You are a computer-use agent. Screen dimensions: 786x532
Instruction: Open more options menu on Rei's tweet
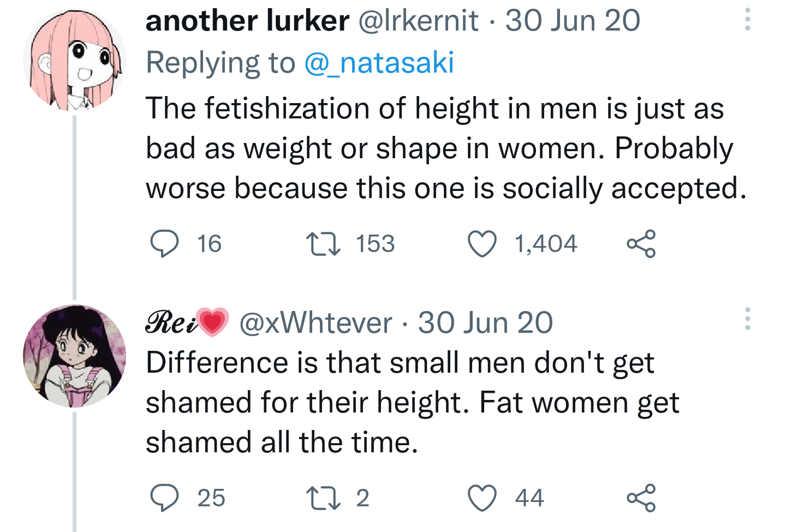point(748,319)
